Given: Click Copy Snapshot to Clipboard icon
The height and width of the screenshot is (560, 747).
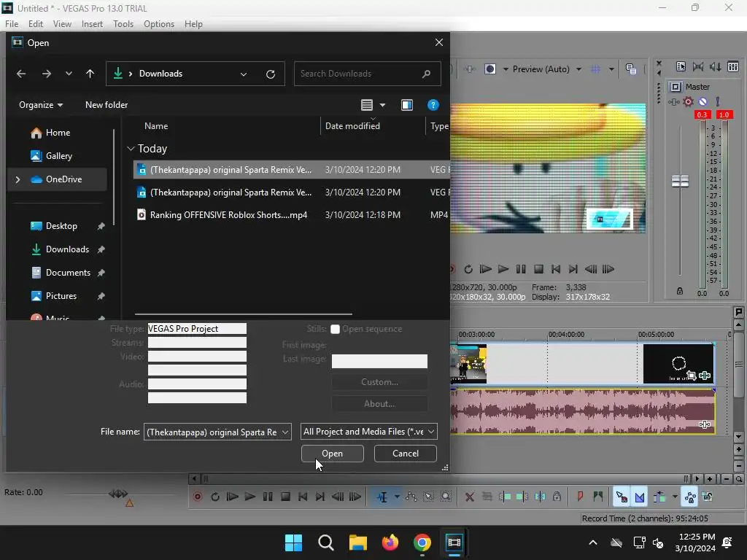Looking at the screenshot, I should [x=631, y=69].
